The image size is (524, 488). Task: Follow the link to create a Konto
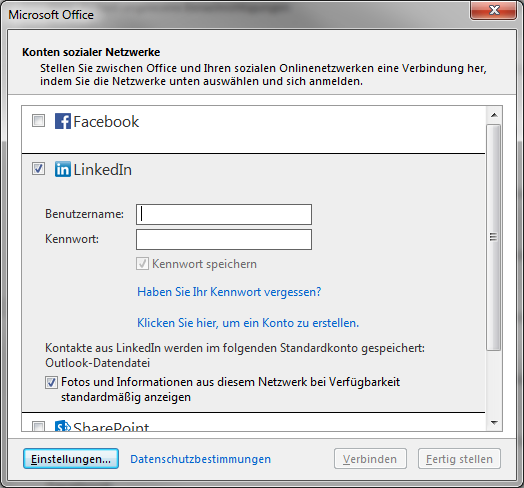(248, 323)
